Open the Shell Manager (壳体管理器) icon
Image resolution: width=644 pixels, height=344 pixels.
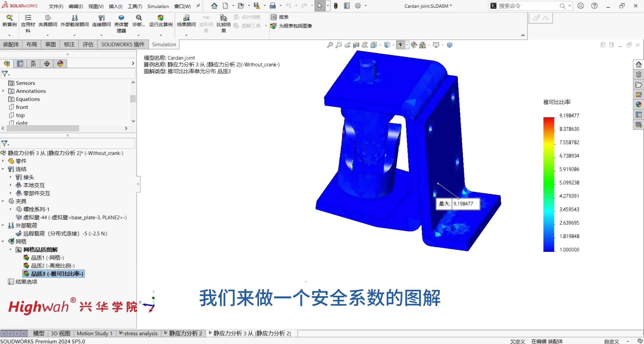tap(121, 18)
